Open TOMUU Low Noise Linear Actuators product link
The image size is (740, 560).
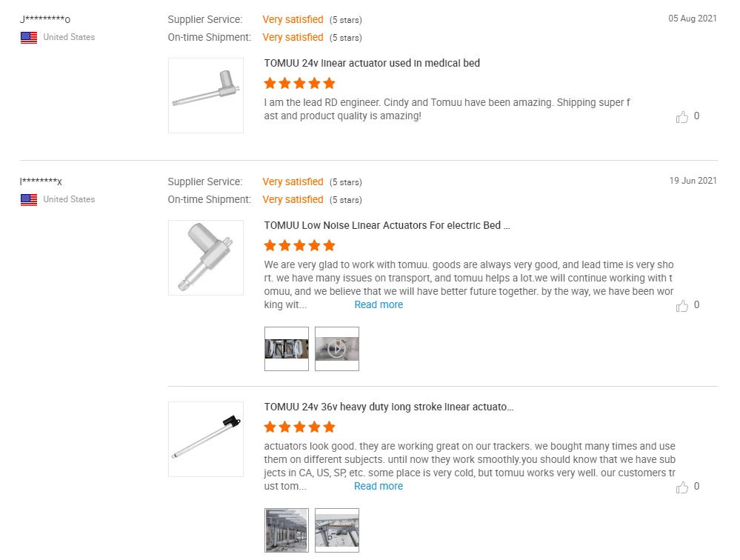387,225
